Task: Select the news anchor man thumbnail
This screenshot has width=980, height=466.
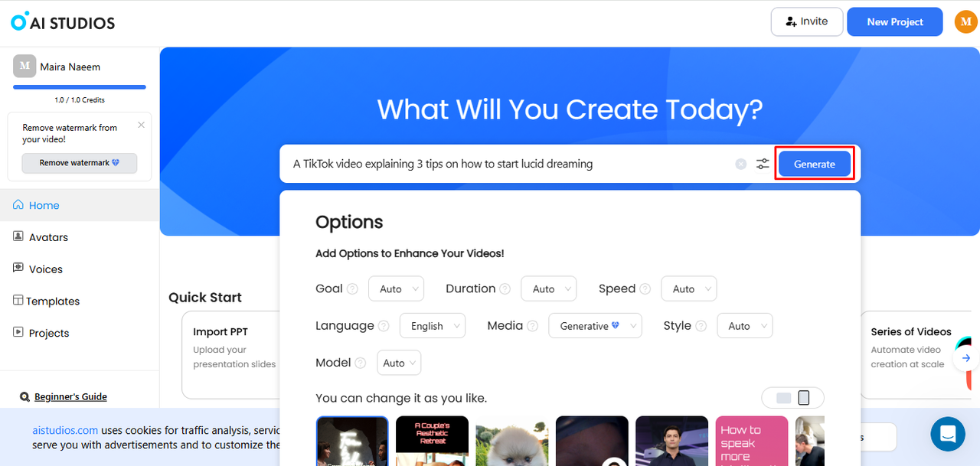Action: [x=671, y=441]
